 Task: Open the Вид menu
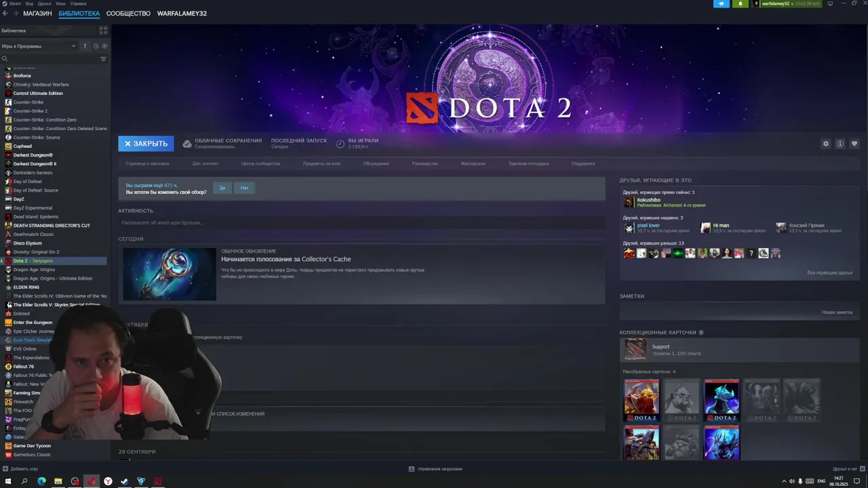tap(29, 3)
